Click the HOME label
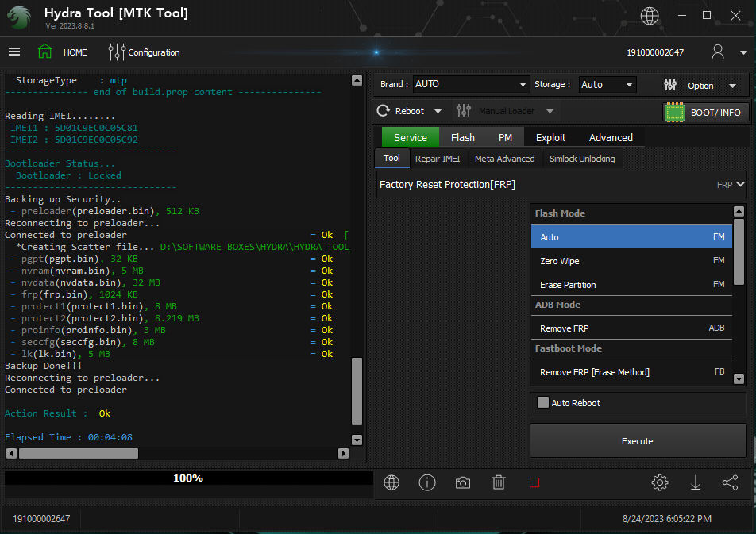The image size is (756, 534). tap(75, 52)
